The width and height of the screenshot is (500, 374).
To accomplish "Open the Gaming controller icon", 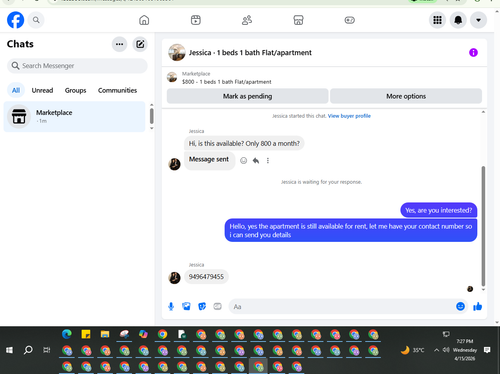I will 349,20.
